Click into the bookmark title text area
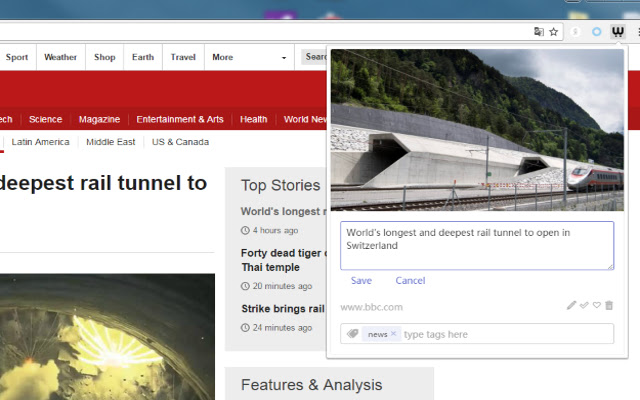The height and width of the screenshot is (400, 640). [x=477, y=246]
